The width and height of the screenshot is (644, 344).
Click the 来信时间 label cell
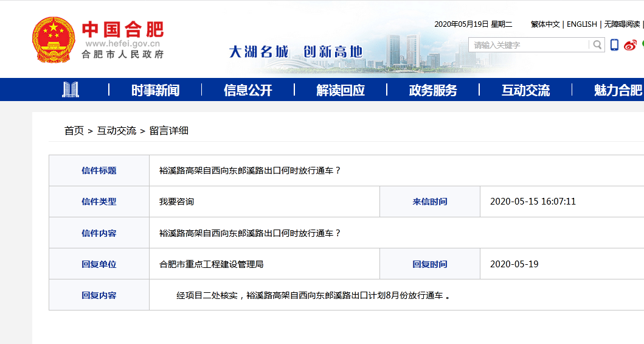point(429,202)
